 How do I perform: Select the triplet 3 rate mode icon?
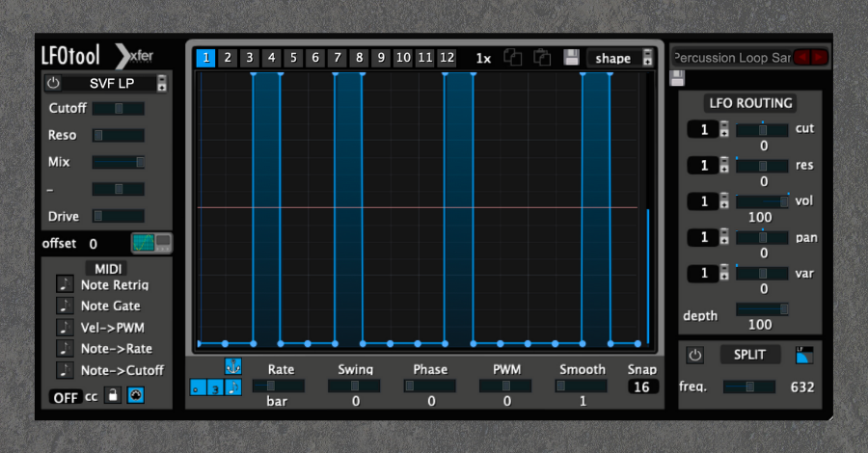click(215, 387)
